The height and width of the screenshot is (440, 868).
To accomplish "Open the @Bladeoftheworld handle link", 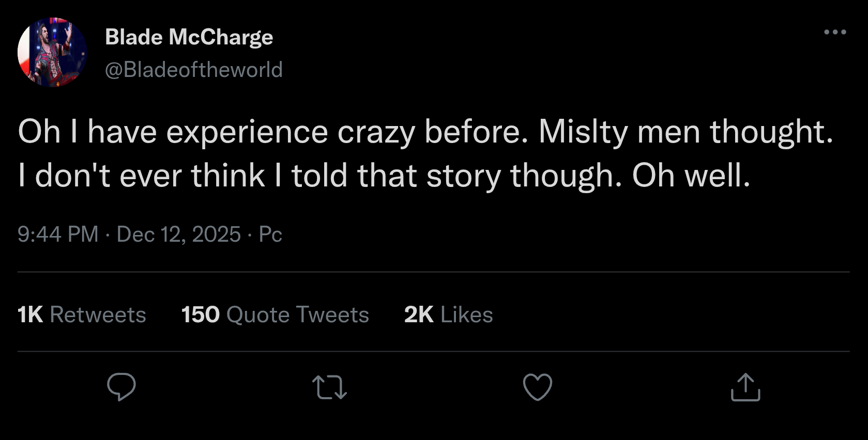I will (194, 70).
